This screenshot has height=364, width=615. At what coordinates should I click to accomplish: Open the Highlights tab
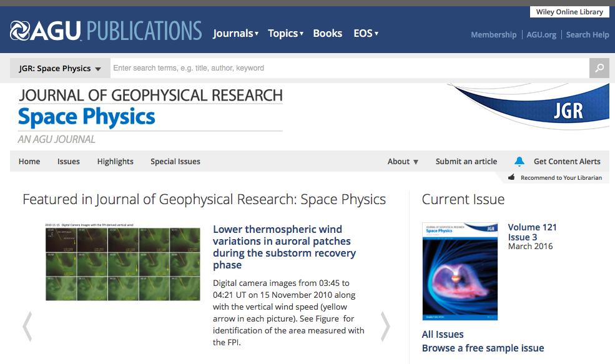[116, 162]
